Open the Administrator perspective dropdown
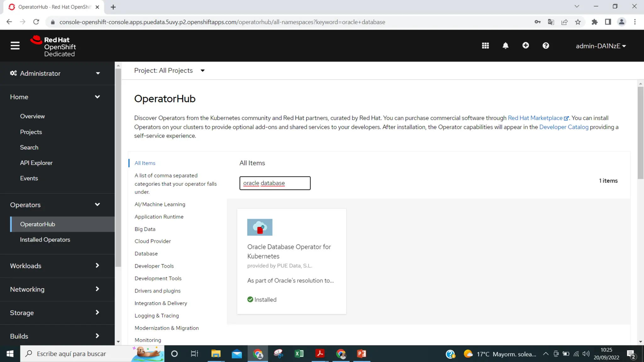 coord(55,73)
